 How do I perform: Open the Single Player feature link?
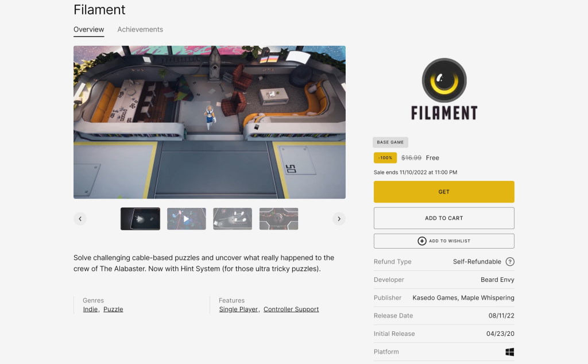[238, 309]
